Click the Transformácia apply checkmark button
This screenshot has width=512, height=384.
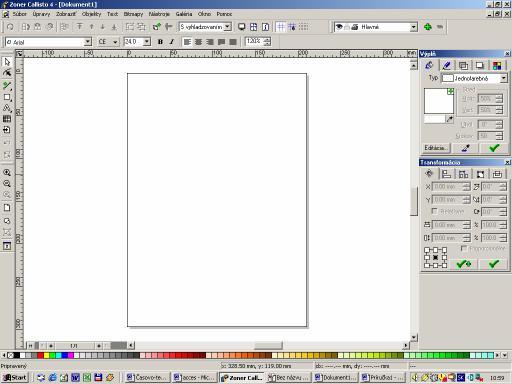(x=494, y=264)
